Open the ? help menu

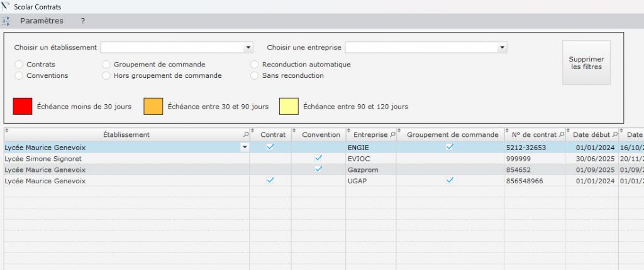click(x=82, y=21)
